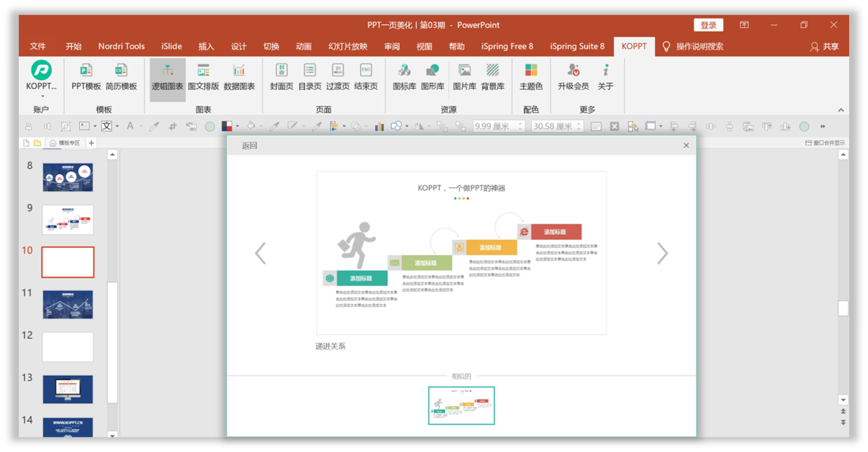Insert a 结束页 ending page
Image resolution: width=868 pixels, height=452 pixels.
[365, 77]
